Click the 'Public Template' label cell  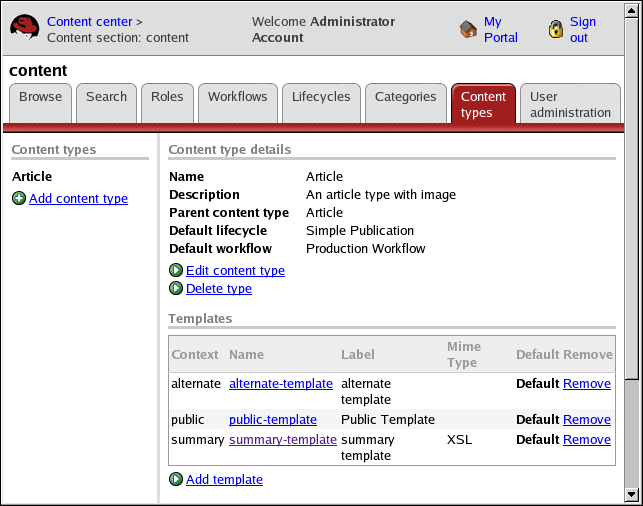pos(388,419)
